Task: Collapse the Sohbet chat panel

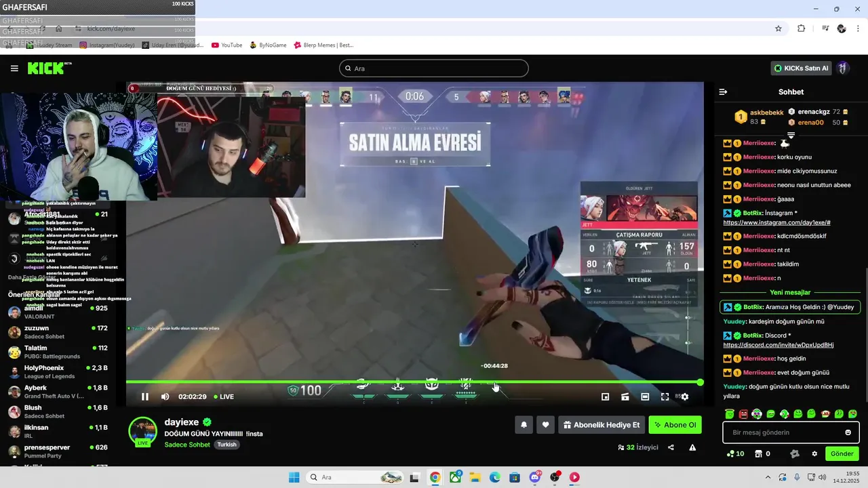Action: pyautogui.click(x=723, y=91)
